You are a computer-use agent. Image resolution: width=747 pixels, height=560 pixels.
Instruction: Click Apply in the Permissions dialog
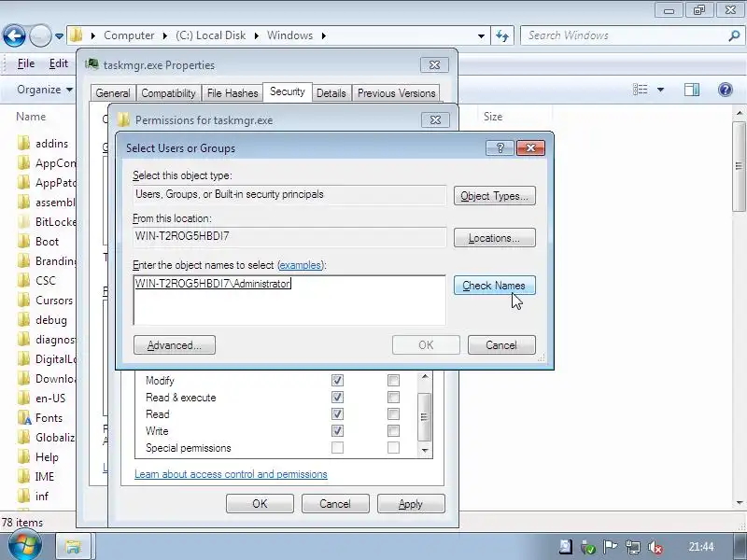coord(411,504)
